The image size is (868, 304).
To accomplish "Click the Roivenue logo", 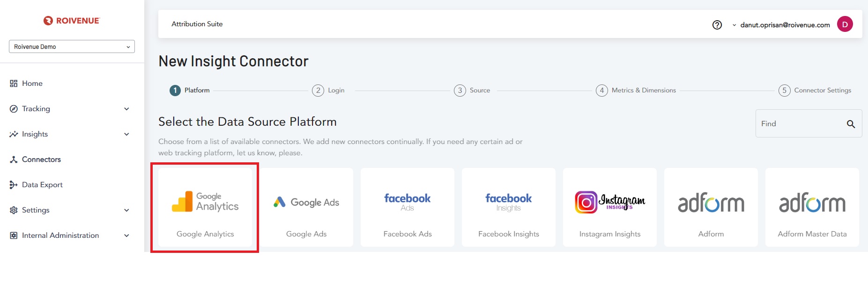I will 72,21.
